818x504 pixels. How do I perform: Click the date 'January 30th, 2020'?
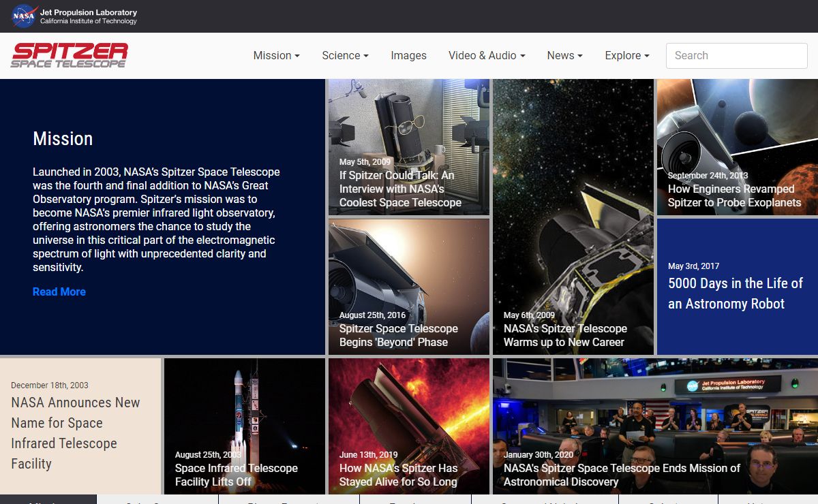(539, 455)
